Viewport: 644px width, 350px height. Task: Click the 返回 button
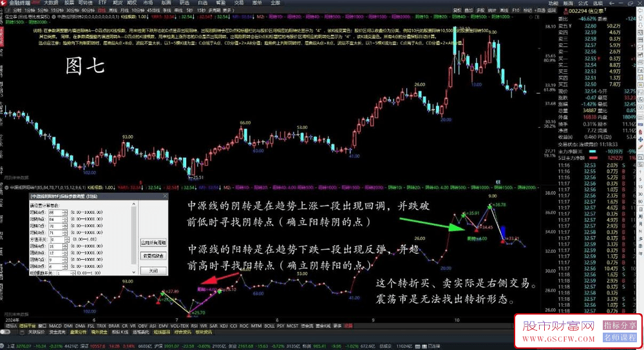pos(552,10)
